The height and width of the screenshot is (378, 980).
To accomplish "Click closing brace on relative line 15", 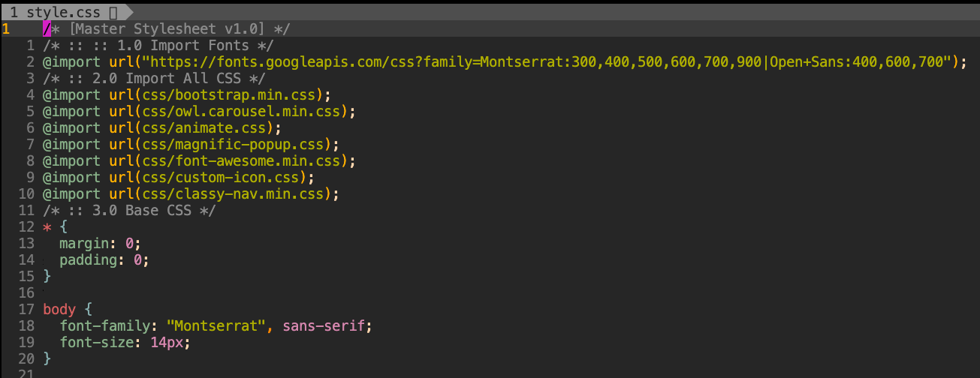I will point(47,276).
